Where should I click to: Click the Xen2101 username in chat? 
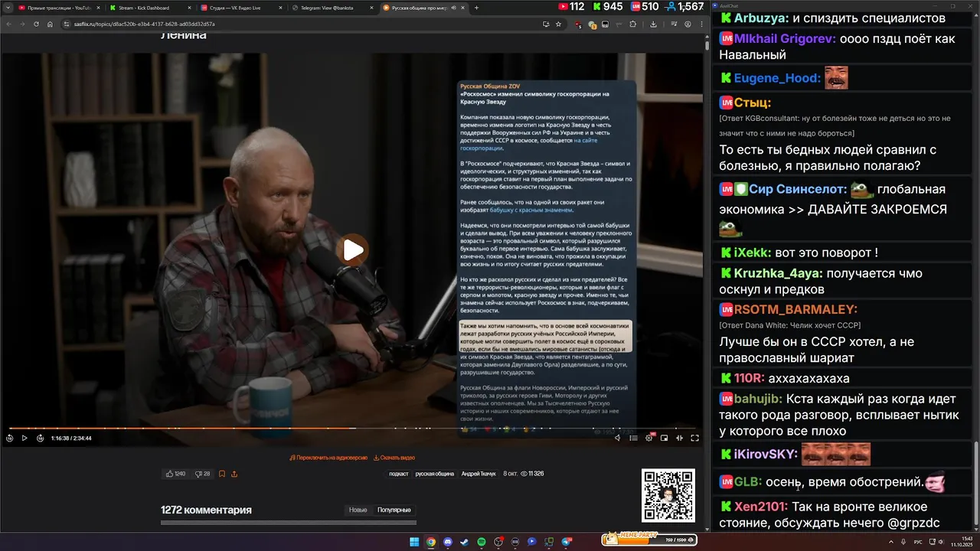(x=760, y=507)
